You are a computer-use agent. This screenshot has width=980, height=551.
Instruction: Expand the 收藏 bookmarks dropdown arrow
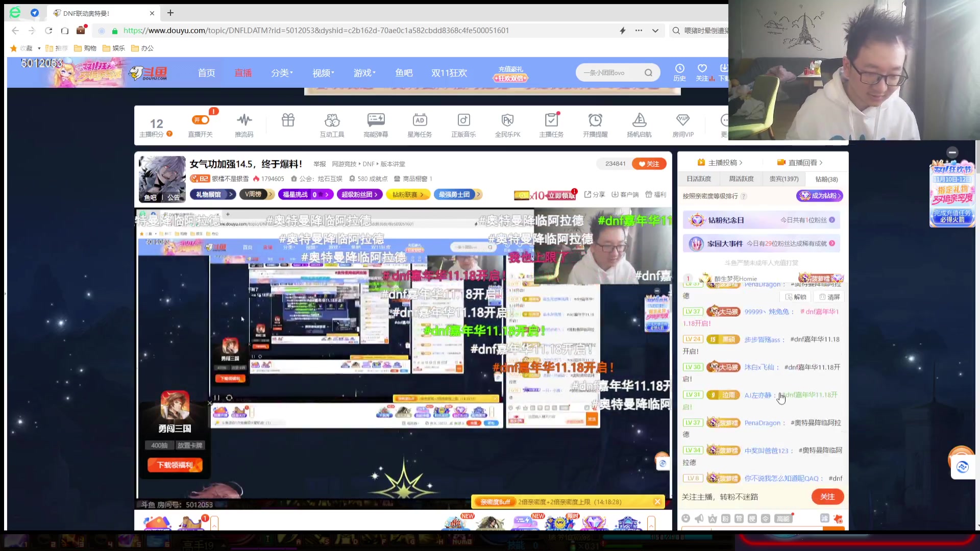(x=39, y=48)
